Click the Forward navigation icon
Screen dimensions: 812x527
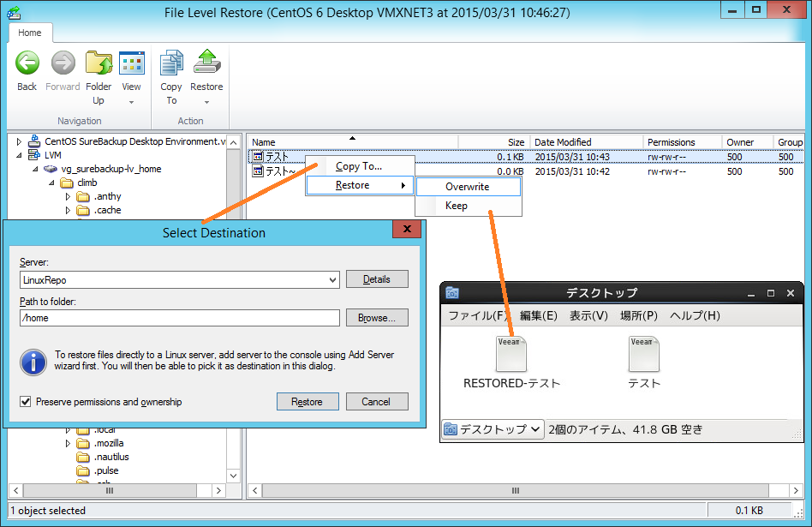tap(63, 63)
